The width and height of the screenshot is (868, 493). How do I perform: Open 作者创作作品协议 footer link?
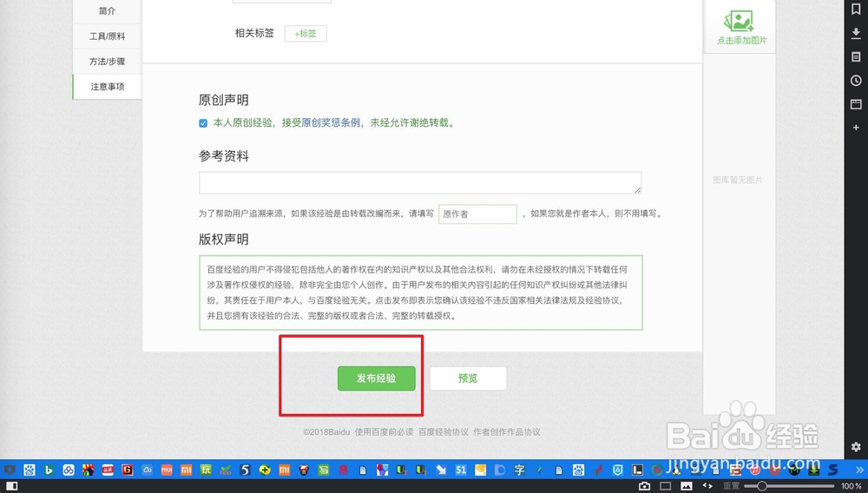click(x=507, y=432)
